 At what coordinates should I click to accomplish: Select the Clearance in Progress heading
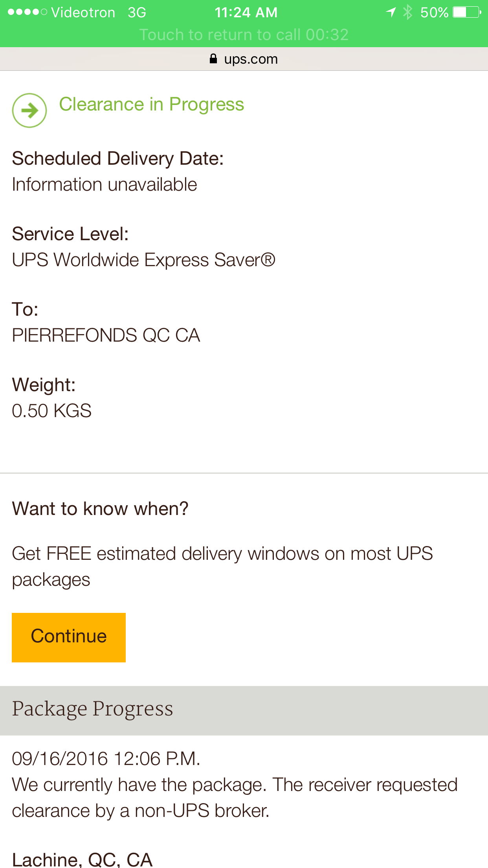152,105
